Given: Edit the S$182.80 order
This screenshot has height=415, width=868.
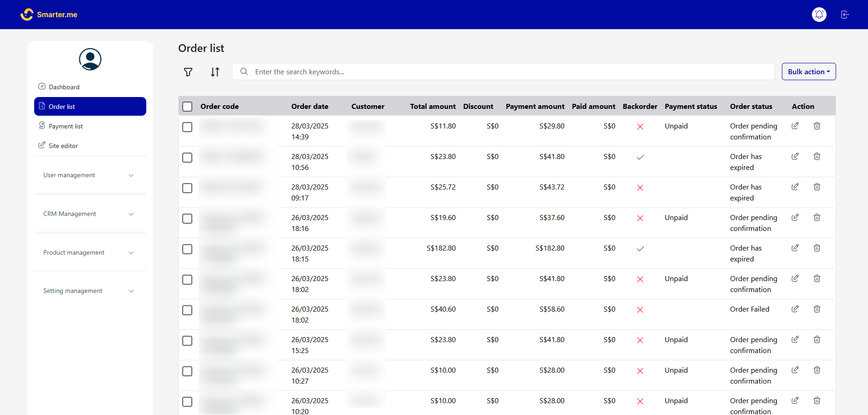Looking at the screenshot, I should (x=795, y=248).
